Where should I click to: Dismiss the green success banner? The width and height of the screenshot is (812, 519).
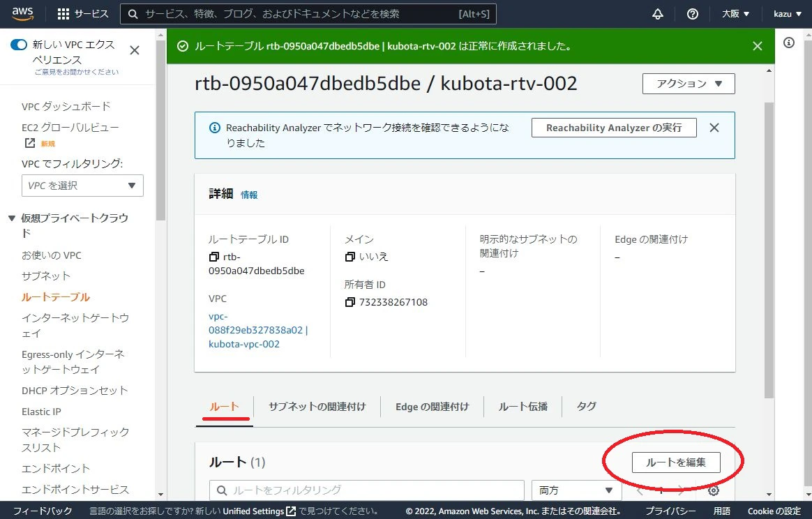click(x=757, y=46)
